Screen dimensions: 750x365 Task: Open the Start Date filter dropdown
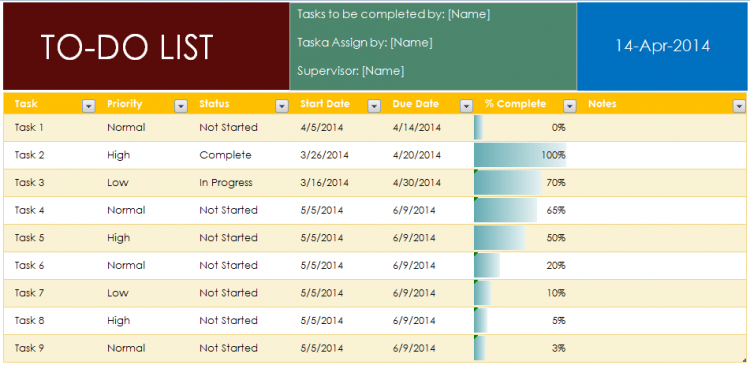tap(374, 106)
